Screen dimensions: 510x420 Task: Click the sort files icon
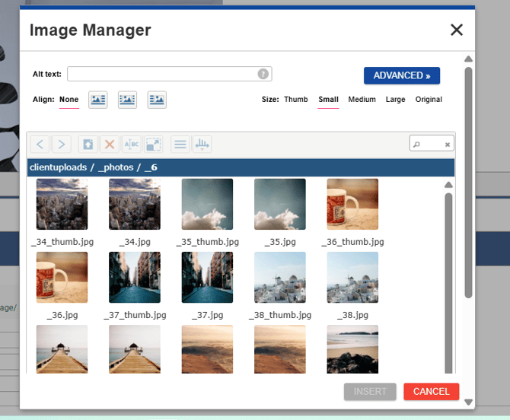(x=202, y=144)
